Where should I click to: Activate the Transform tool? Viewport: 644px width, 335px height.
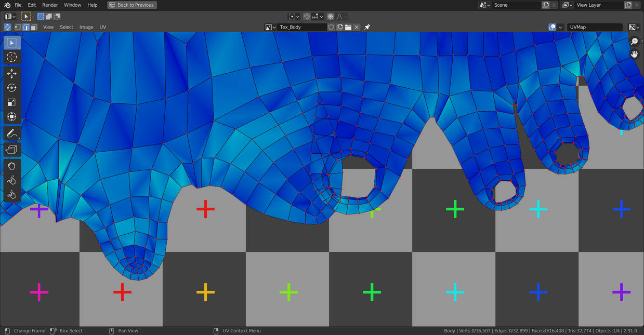11,117
